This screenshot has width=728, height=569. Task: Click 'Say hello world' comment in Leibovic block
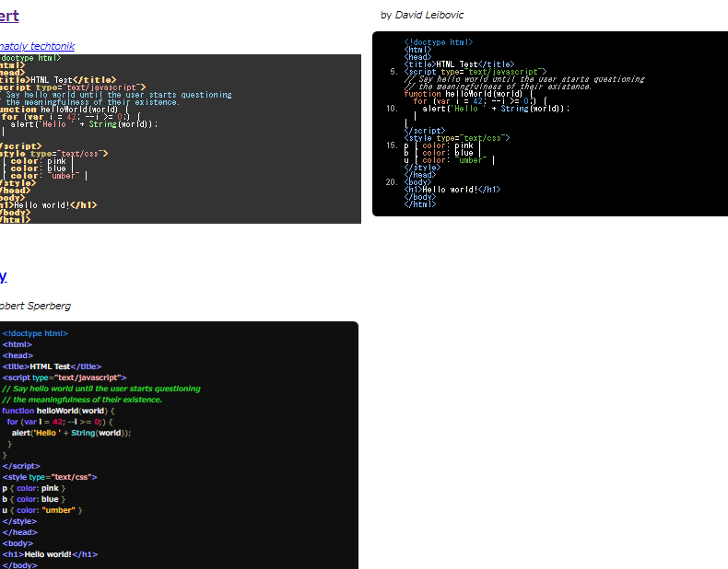524,79
